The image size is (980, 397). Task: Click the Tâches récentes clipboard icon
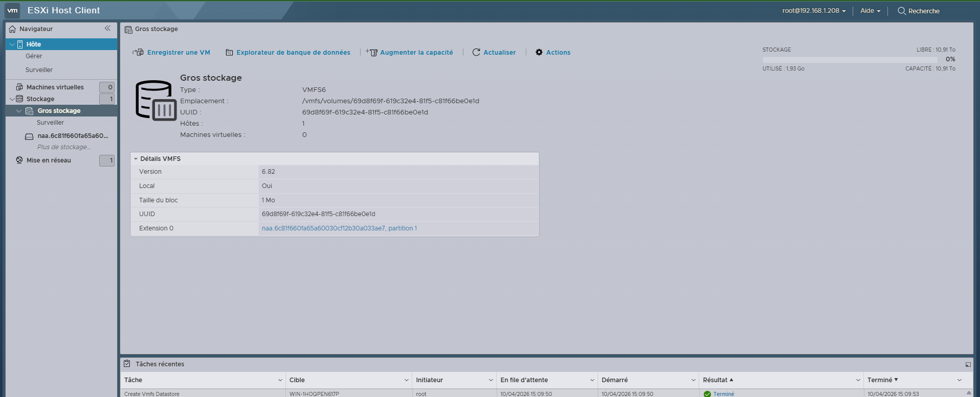pyautogui.click(x=127, y=364)
